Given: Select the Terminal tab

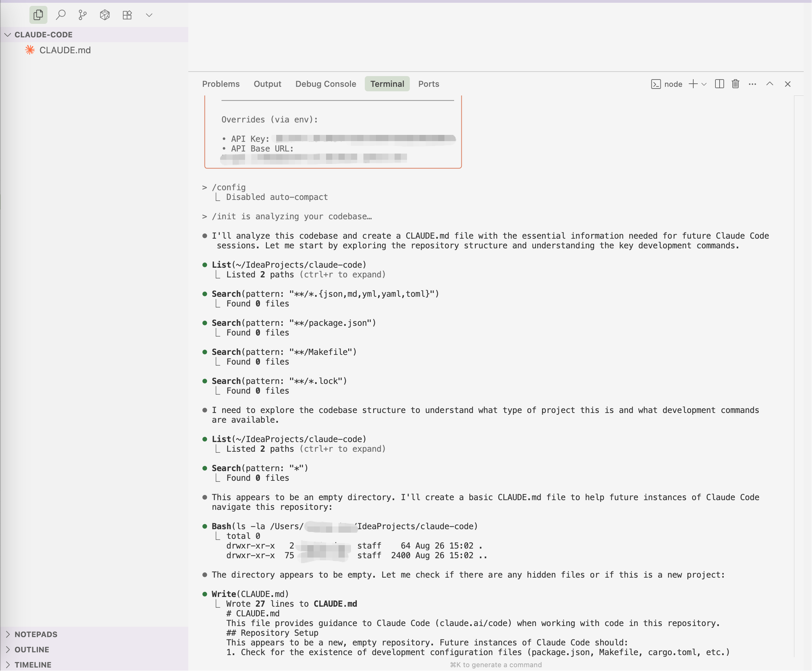Looking at the screenshot, I should [x=387, y=84].
